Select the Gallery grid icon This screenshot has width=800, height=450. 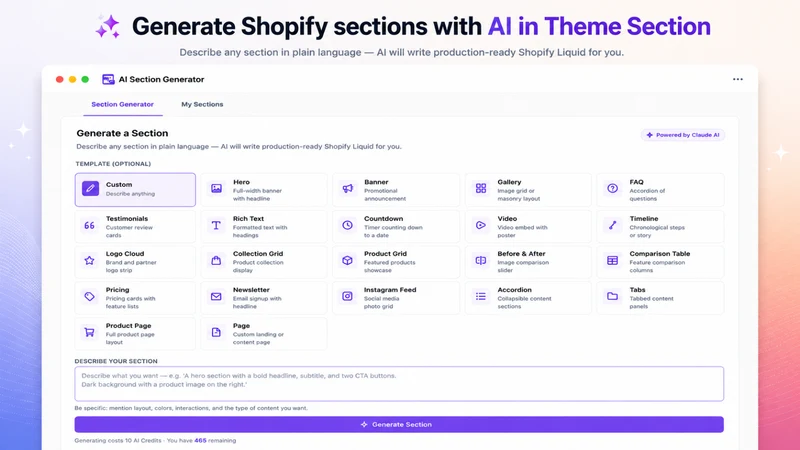[x=481, y=188]
